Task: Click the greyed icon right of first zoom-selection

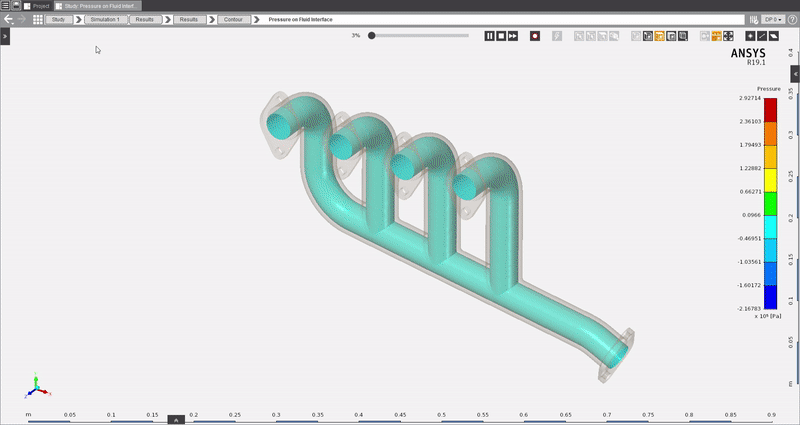Action: (x=591, y=36)
